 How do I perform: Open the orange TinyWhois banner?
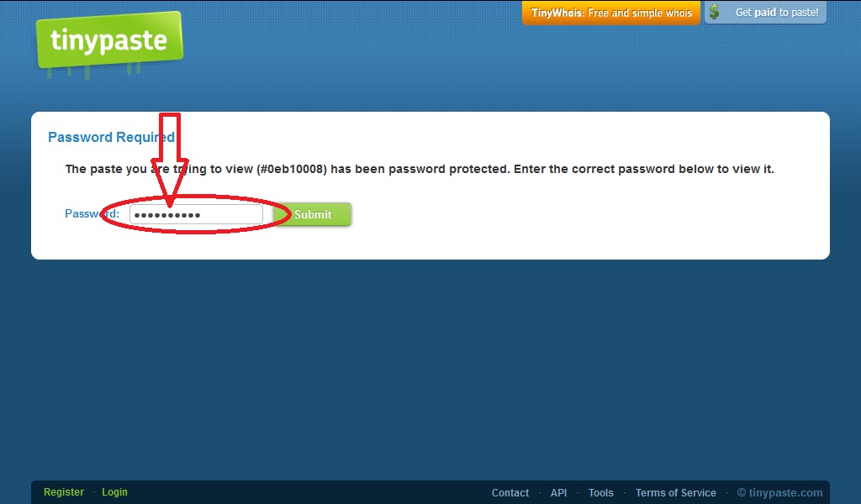[610, 13]
